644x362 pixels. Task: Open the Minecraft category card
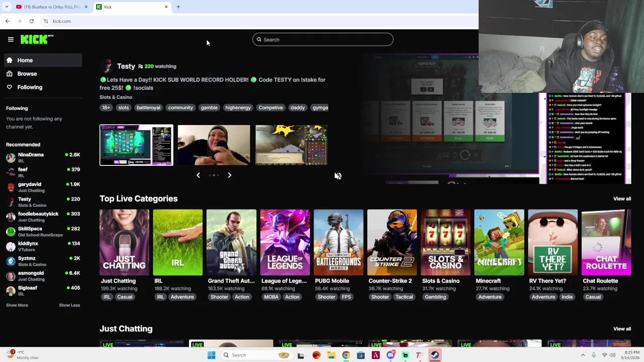point(499,242)
